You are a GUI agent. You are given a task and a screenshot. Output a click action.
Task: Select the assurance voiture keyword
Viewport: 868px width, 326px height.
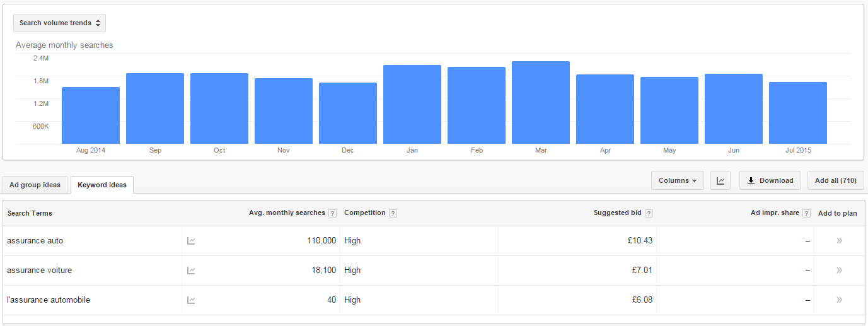pyautogui.click(x=40, y=271)
